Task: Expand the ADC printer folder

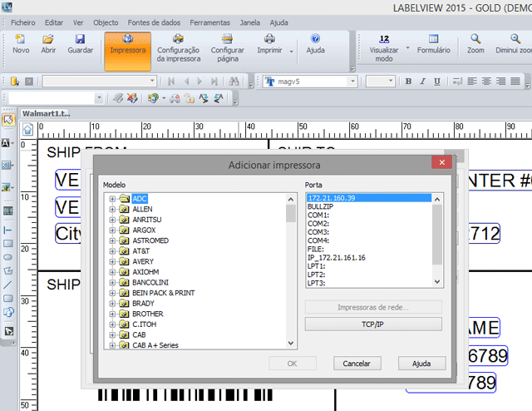Action: point(112,199)
